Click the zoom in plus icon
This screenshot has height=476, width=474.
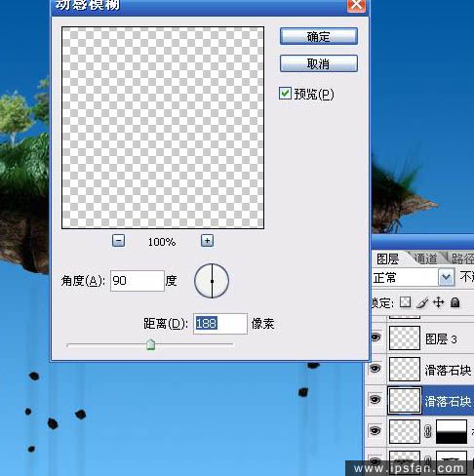coord(207,241)
